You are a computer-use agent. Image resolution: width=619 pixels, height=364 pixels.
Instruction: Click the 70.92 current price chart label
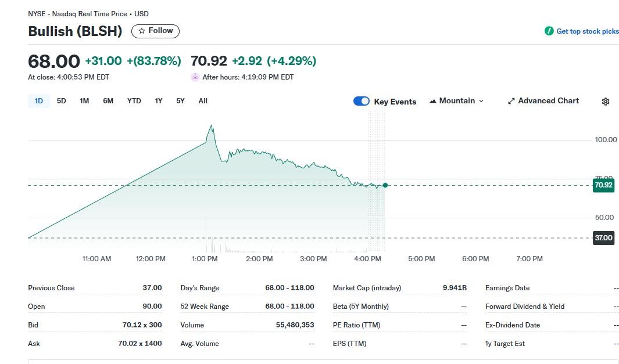[604, 185]
